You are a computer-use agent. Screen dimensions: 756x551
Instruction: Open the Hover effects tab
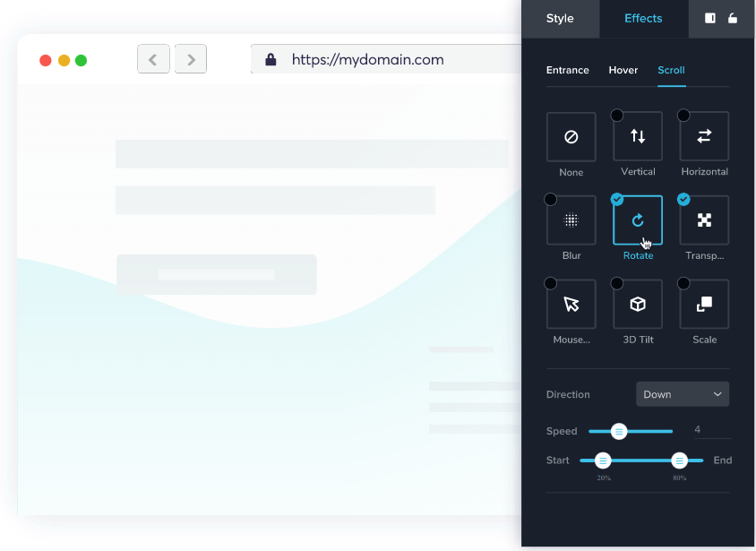[623, 71]
